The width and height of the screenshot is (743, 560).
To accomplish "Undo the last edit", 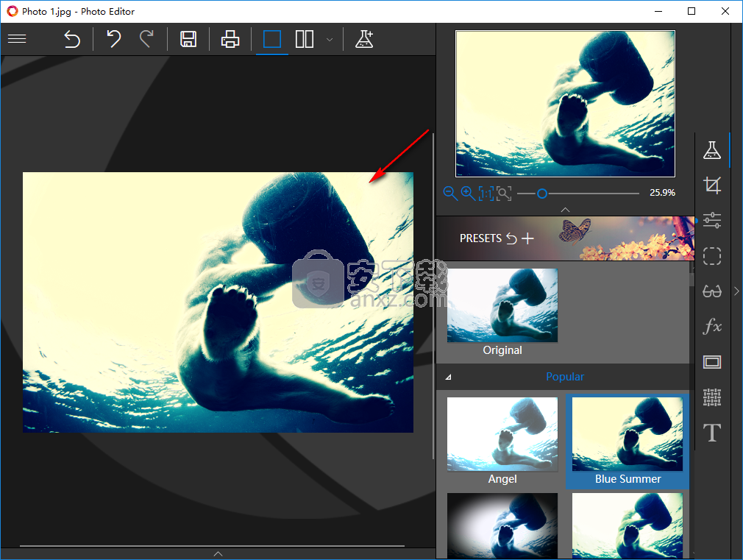I will [114, 39].
